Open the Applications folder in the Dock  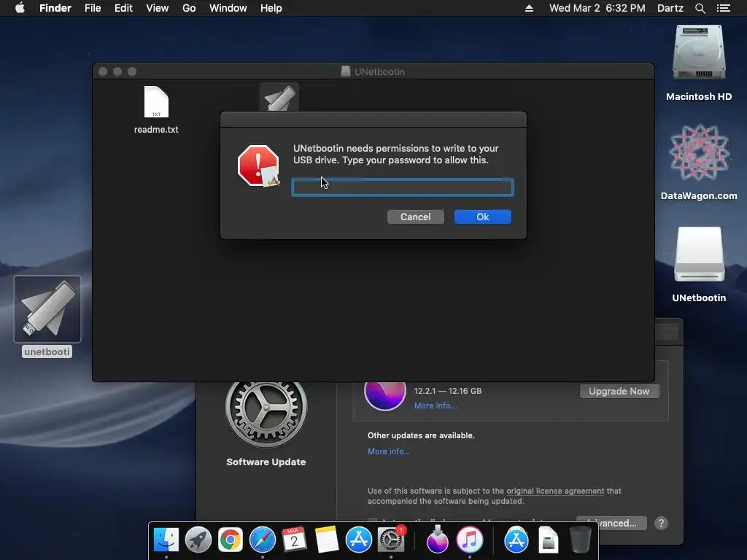coord(516,540)
